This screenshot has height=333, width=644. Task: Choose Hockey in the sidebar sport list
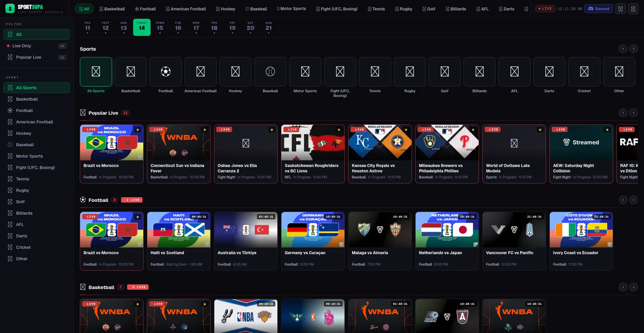[37, 133]
